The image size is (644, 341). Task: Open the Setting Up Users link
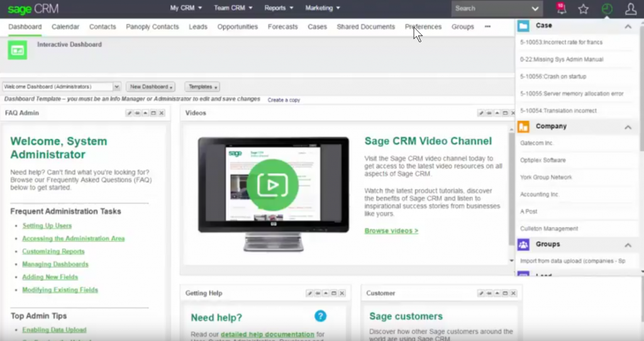tap(47, 226)
